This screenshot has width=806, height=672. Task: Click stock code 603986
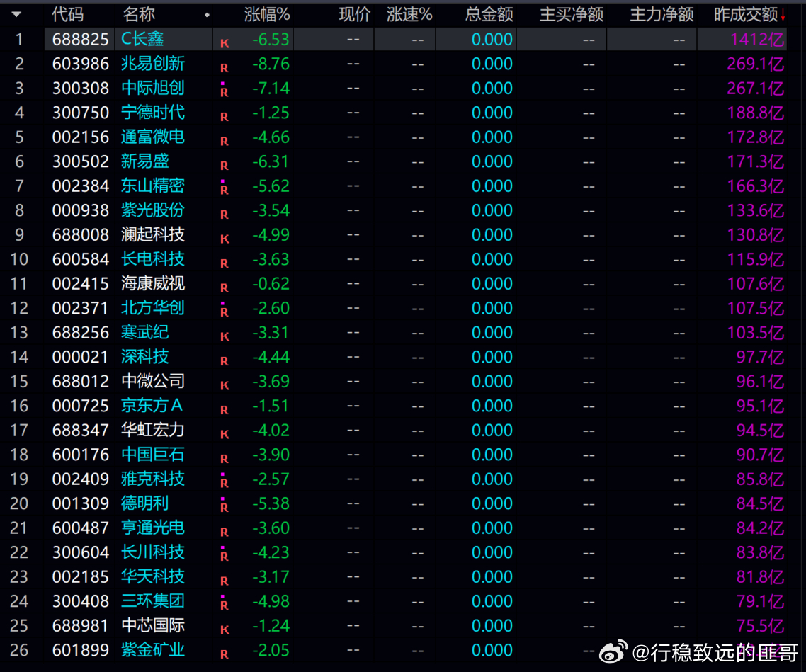(81, 64)
